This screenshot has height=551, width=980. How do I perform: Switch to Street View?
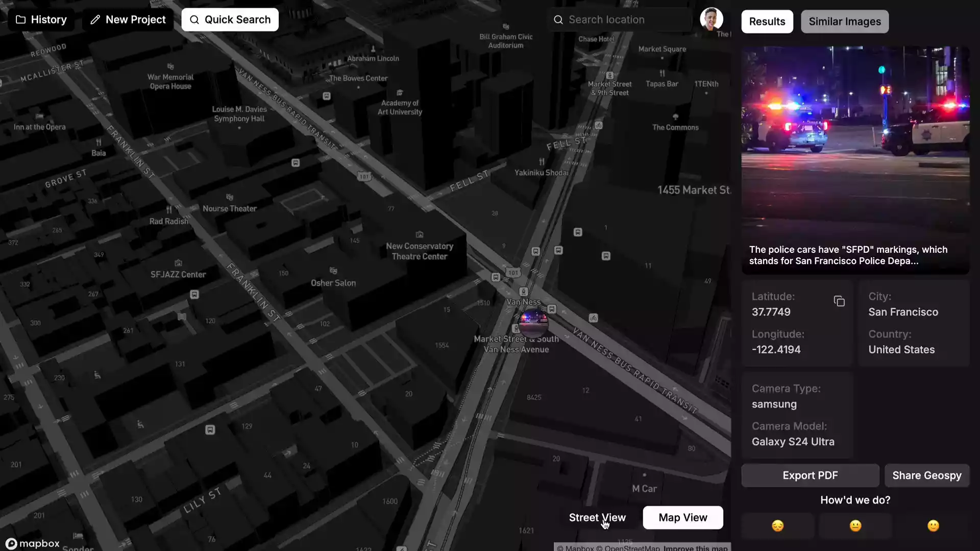point(597,517)
